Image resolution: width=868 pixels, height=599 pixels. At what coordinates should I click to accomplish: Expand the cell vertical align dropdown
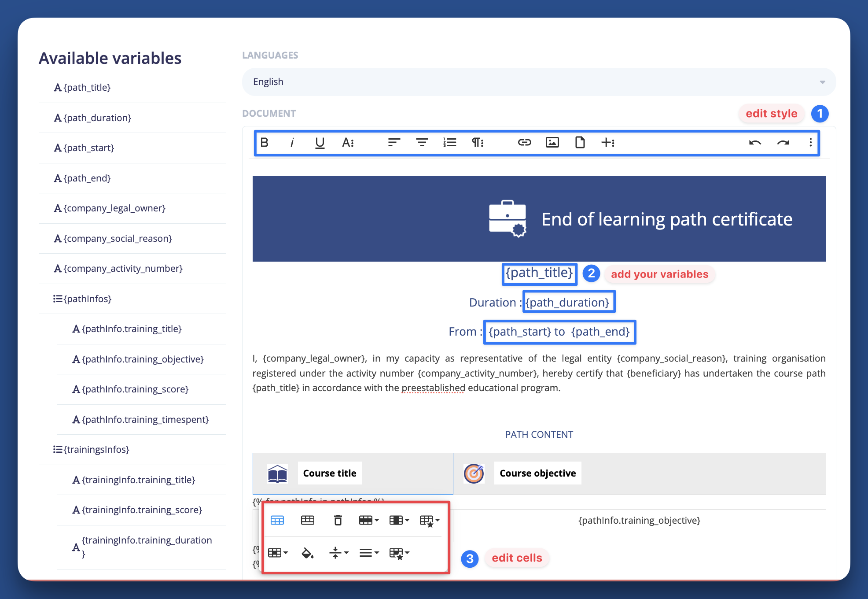(338, 553)
